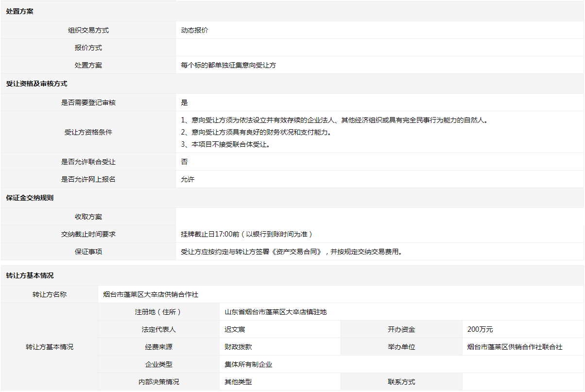Click the 允许 value for online registration
This screenshot has width=585, height=392.
pos(188,179)
